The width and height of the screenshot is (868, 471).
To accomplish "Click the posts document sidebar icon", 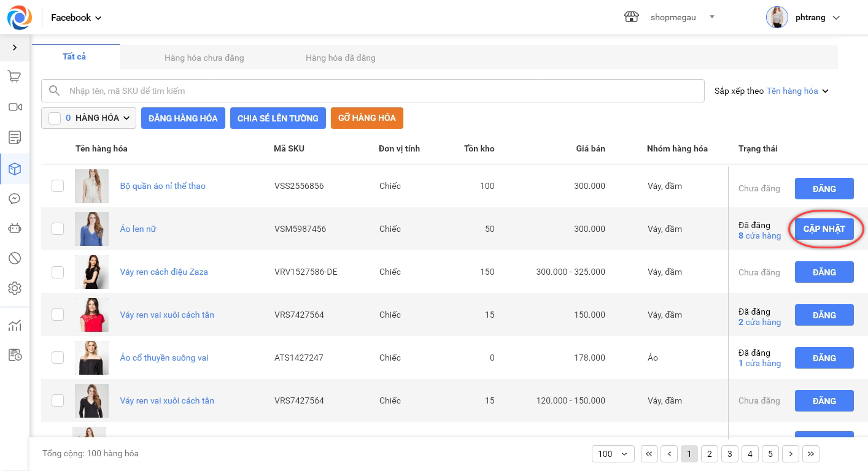I will (15, 137).
